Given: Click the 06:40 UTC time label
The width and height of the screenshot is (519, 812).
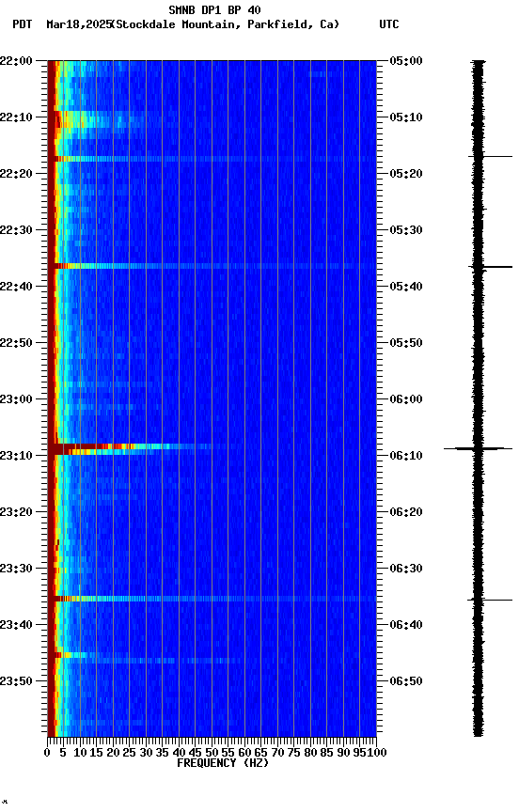Looking at the screenshot, I should [406, 625].
